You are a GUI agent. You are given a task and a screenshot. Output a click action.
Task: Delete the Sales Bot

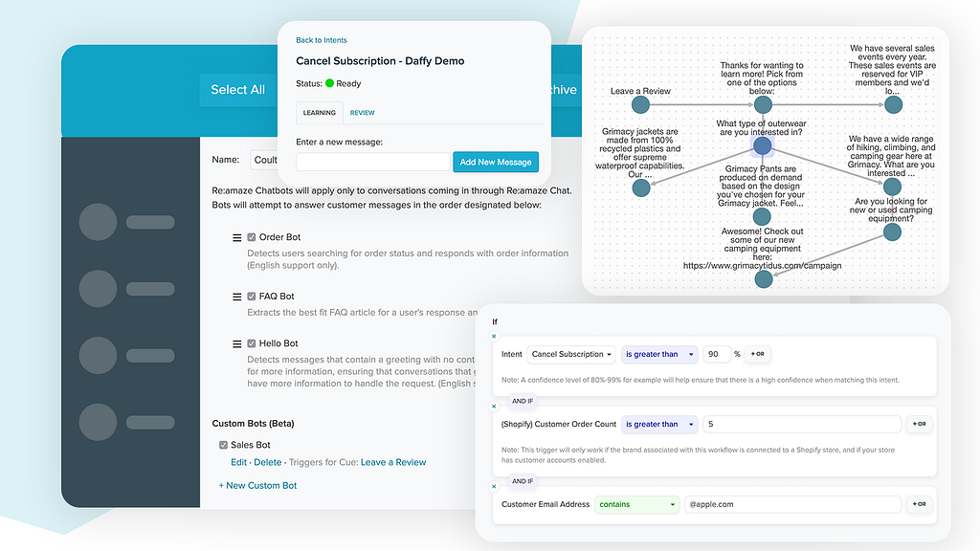[268, 462]
